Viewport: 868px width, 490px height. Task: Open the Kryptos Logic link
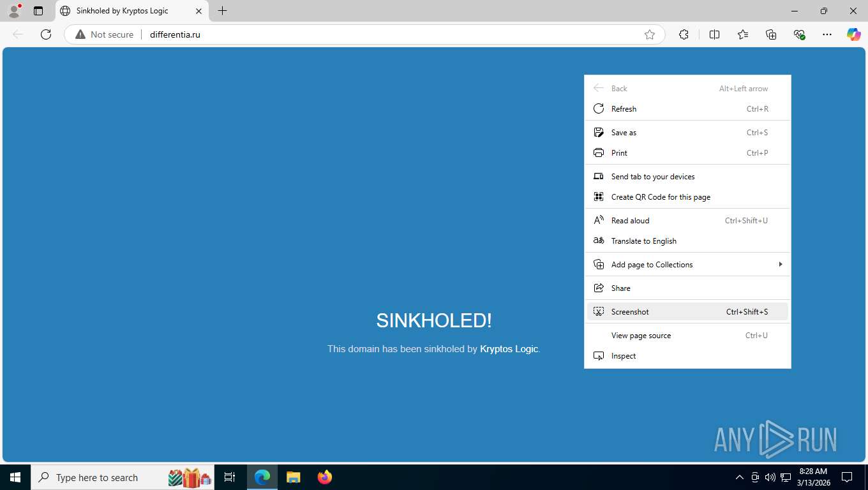tap(509, 349)
